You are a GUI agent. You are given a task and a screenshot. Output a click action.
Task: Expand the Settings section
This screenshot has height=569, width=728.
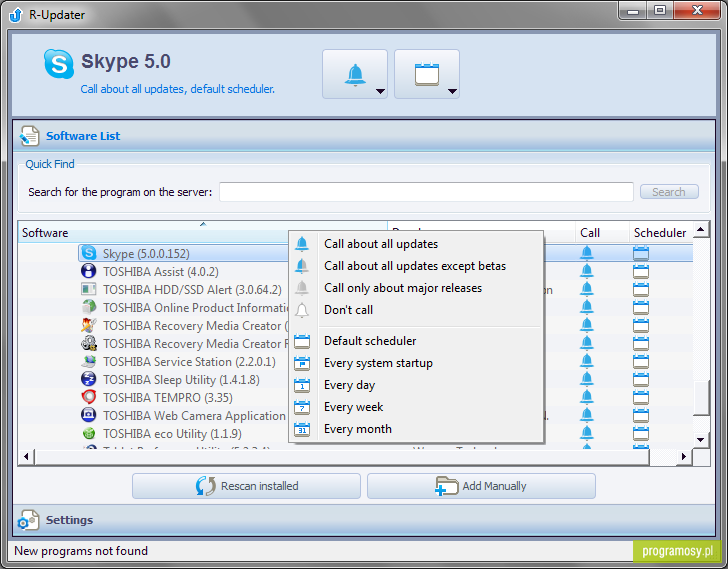364,520
